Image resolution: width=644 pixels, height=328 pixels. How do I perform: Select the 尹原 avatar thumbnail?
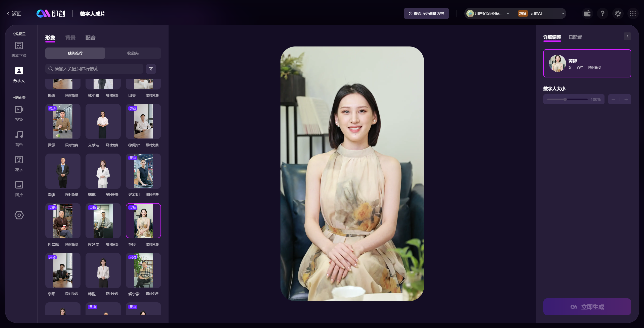tap(63, 122)
